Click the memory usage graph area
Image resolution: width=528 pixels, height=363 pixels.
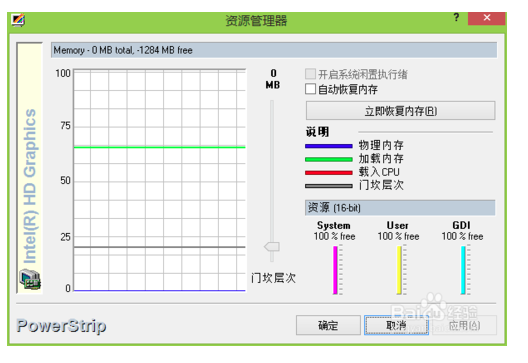click(160, 180)
